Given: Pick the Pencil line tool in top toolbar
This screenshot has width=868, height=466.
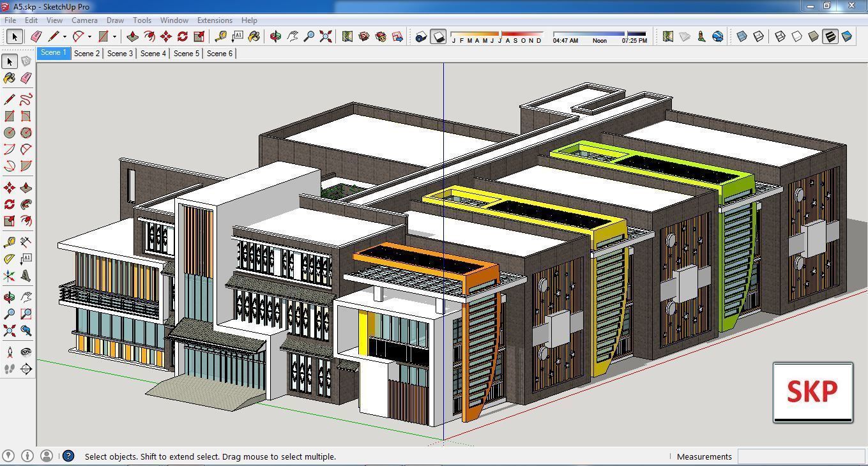Looking at the screenshot, I should point(54,36).
